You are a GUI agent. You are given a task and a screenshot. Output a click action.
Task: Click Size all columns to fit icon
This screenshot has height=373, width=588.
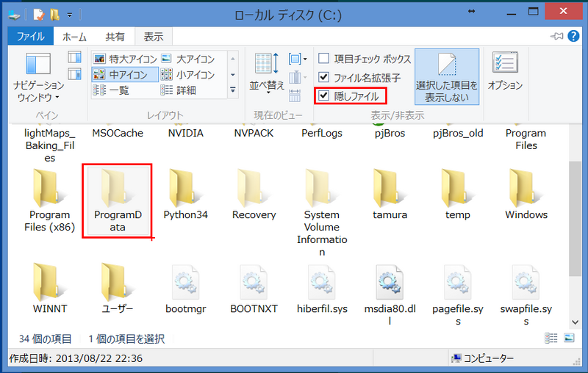(x=295, y=95)
